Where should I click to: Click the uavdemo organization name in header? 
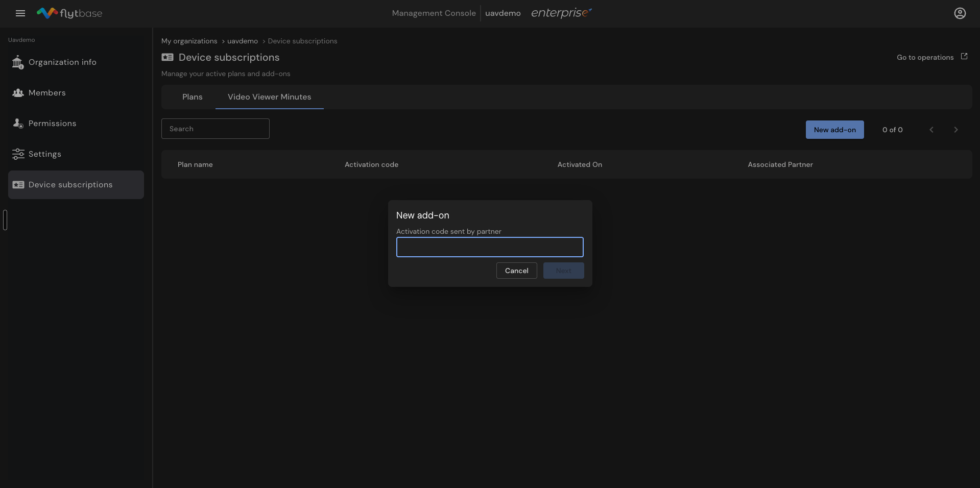point(503,13)
